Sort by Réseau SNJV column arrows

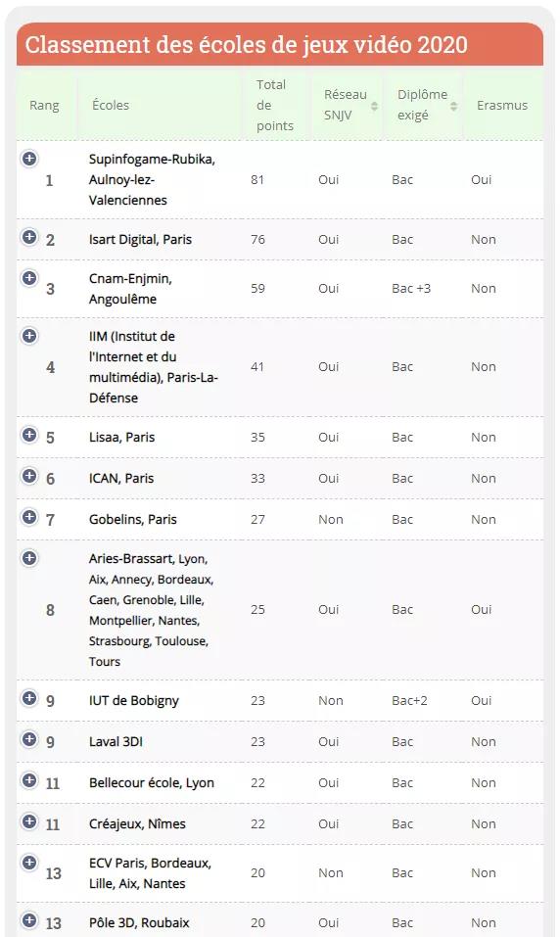374,106
